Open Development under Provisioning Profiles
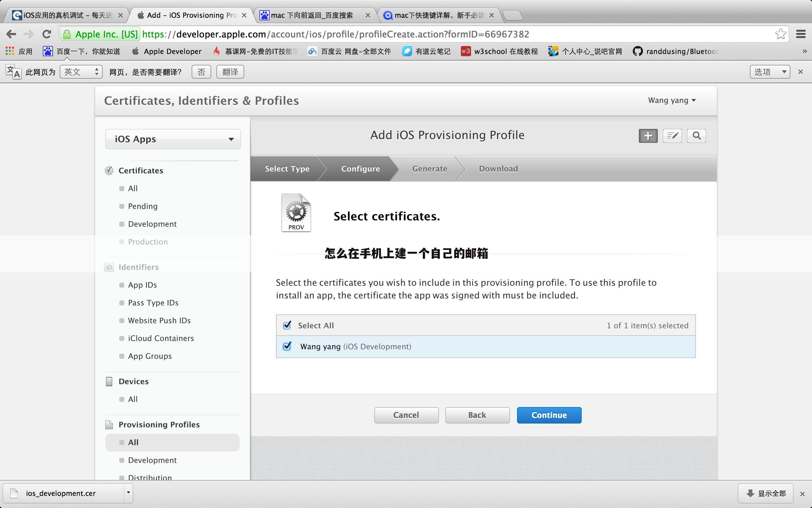This screenshot has width=812, height=508. [152, 460]
